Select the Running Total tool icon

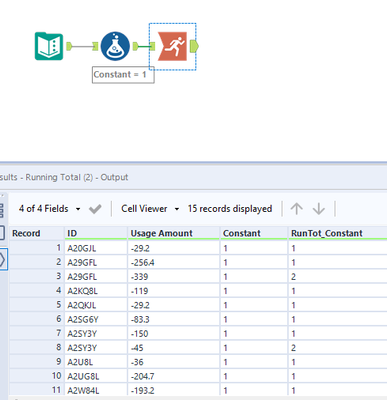[x=172, y=46]
